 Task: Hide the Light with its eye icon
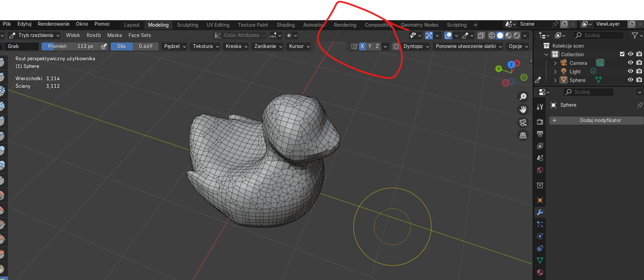pyautogui.click(x=631, y=71)
